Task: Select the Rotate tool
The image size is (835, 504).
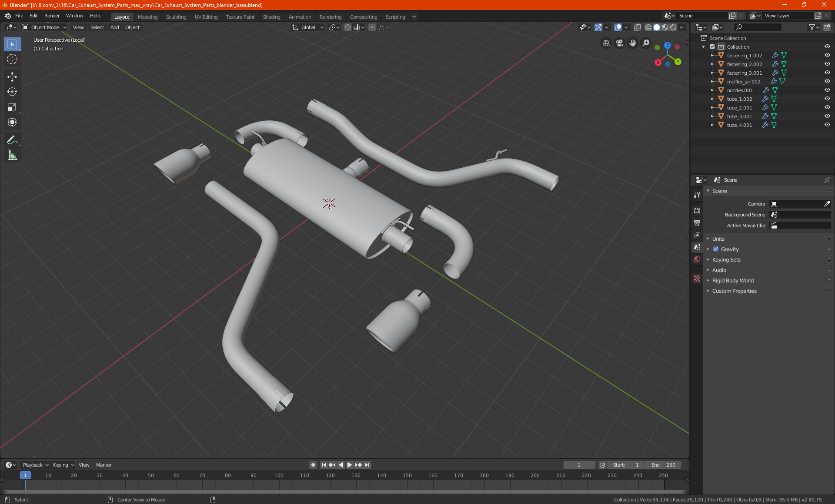Action: pyautogui.click(x=12, y=92)
